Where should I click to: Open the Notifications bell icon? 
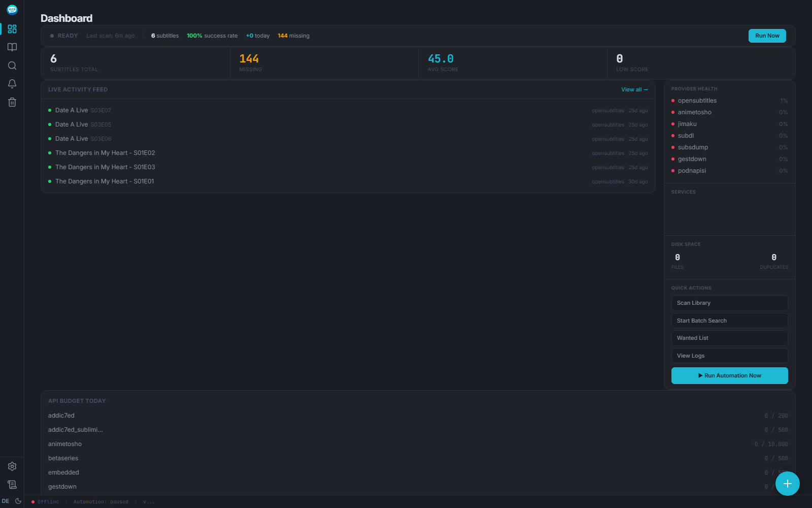click(12, 84)
